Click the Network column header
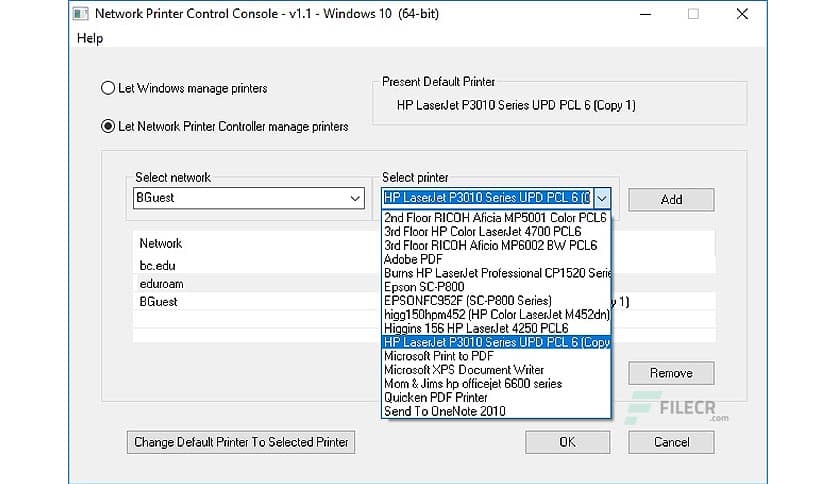The width and height of the screenshot is (836, 484). [x=160, y=244]
